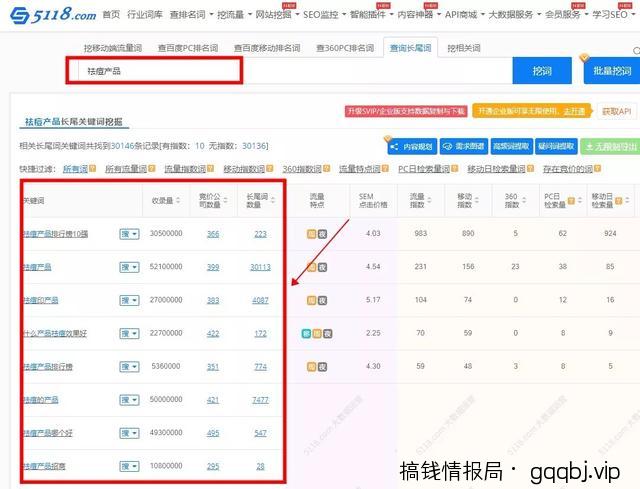Select the 查询长尾词 tab
The height and width of the screenshot is (489, 640).
pos(411,48)
